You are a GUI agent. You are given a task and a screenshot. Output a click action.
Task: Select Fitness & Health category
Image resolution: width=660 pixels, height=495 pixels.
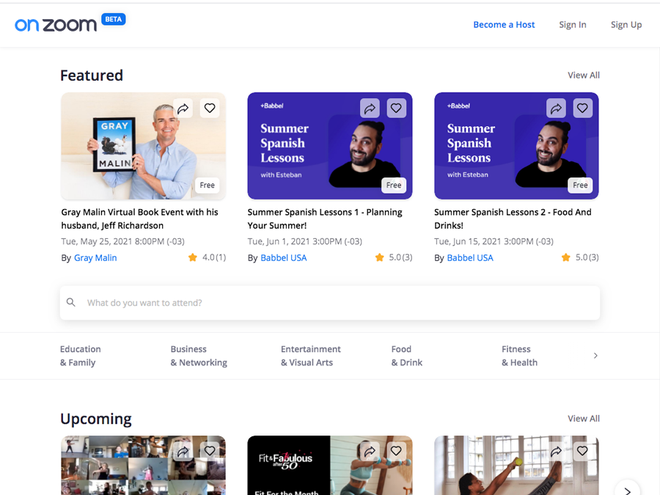tap(519, 356)
